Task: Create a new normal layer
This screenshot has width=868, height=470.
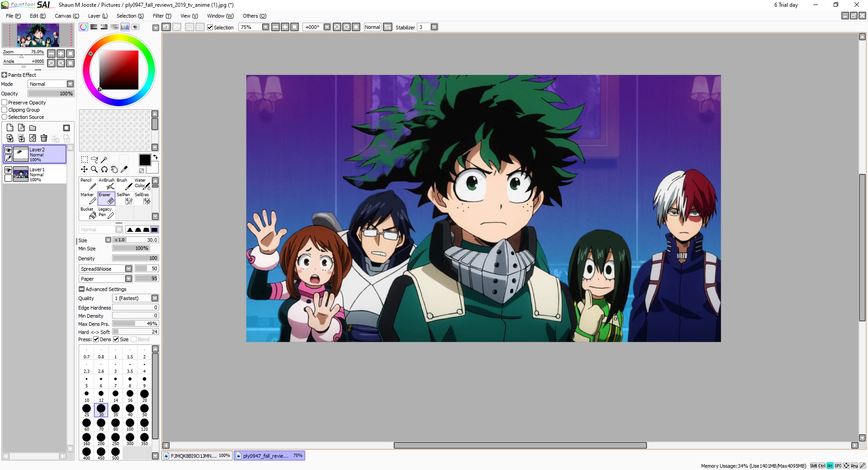Action: tap(10, 128)
